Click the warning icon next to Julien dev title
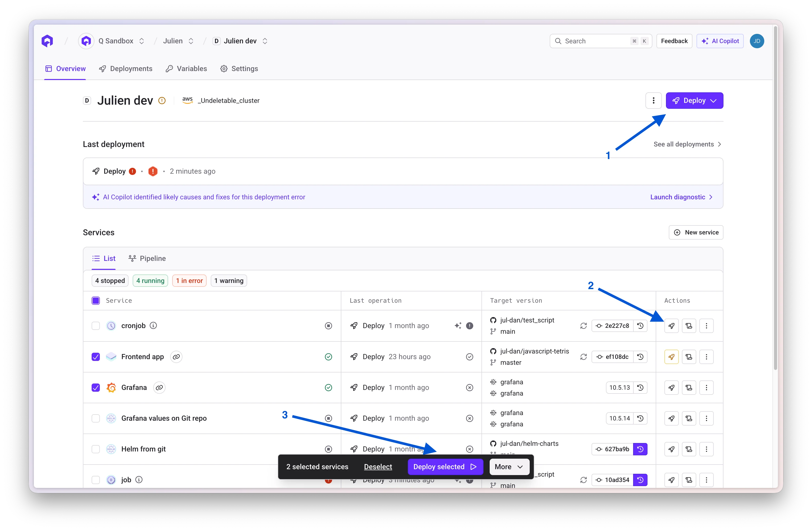This screenshot has height=531, width=812. tap(162, 101)
